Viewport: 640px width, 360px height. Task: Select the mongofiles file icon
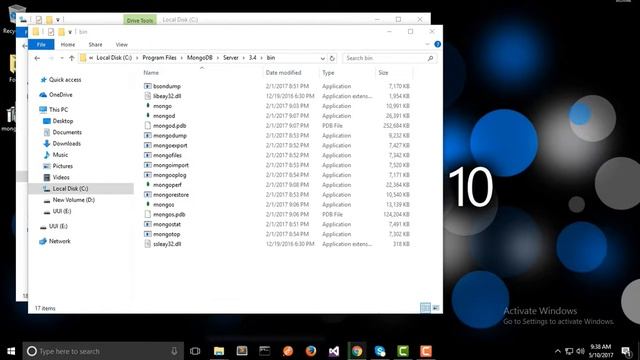pyautogui.click(x=148, y=155)
